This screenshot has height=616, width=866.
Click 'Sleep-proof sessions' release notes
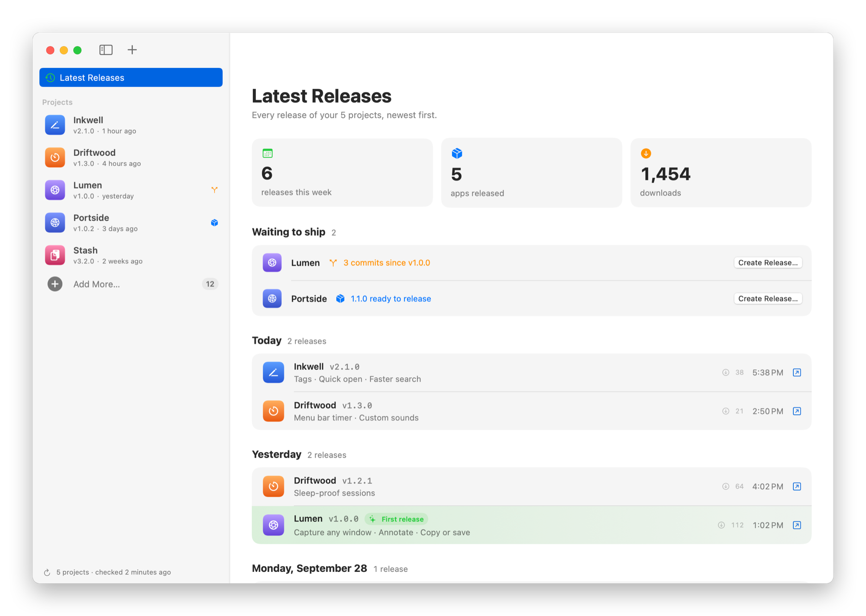click(x=334, y=493)
